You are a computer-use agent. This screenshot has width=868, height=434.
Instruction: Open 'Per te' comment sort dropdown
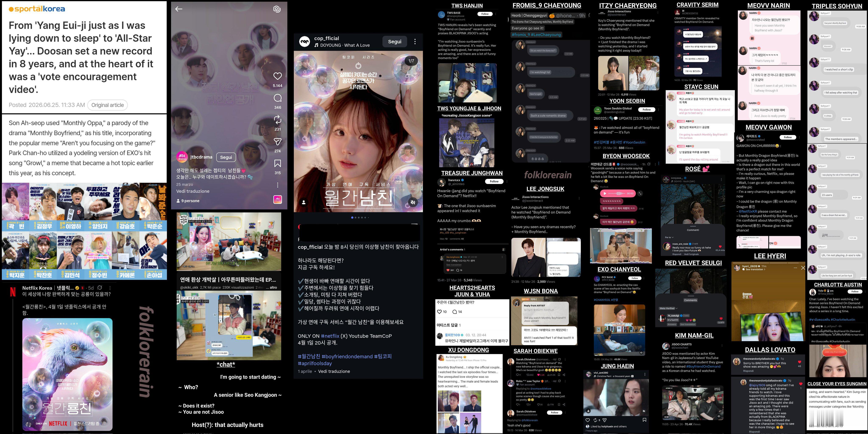[669, 237]
